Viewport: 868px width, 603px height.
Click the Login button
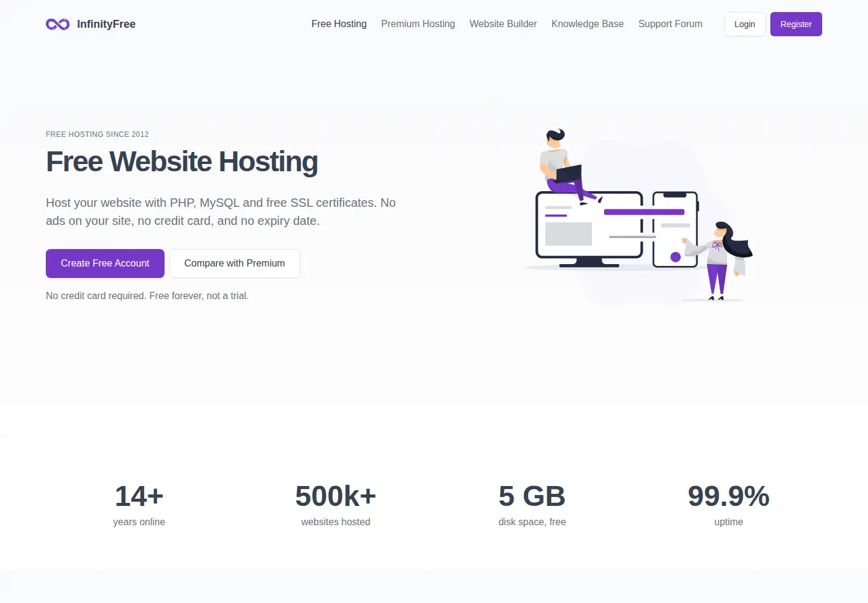coord(745,24)
